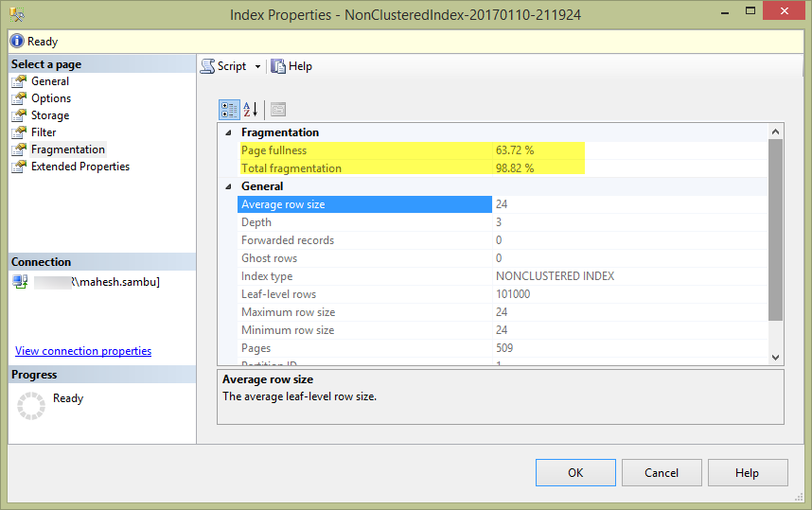Select the Leaf-level rows property

click(503, 294)
